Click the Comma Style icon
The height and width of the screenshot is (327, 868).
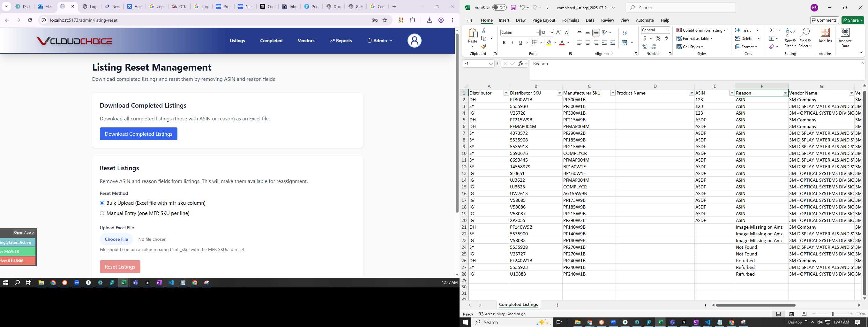tap(666, 38)
